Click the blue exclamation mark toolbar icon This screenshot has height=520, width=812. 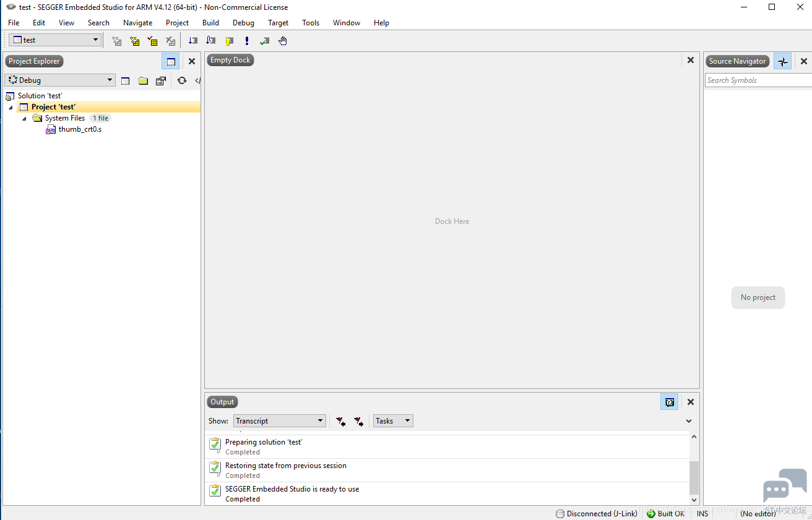247,41
